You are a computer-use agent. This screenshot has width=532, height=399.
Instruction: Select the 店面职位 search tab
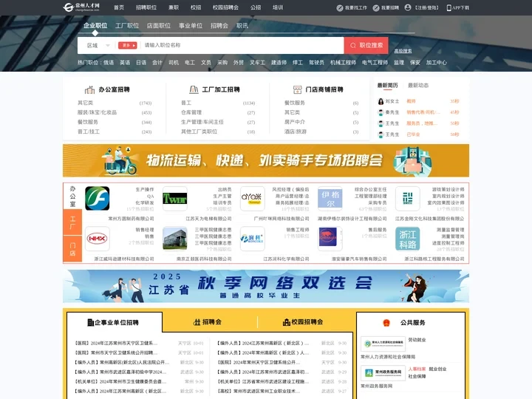159,25
